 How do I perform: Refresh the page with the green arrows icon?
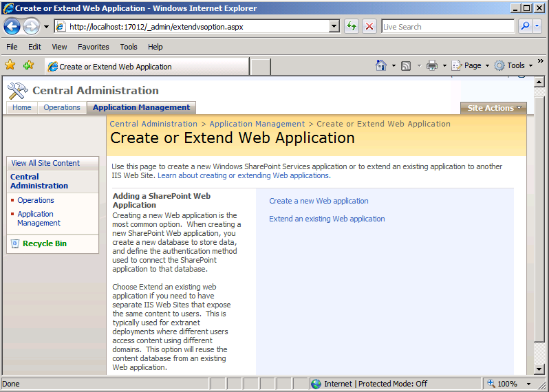pos(351,27)
